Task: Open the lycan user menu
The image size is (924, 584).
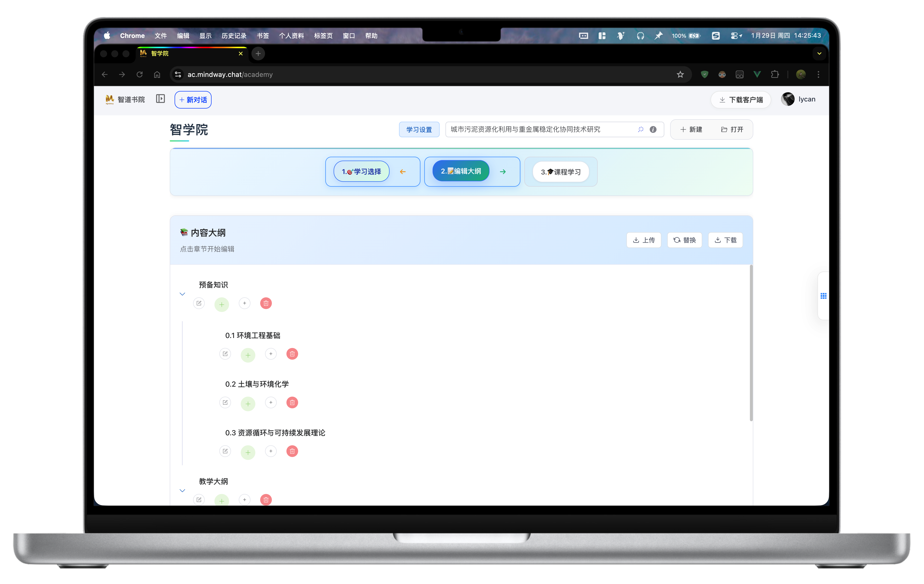Action: tap(798, 99)
